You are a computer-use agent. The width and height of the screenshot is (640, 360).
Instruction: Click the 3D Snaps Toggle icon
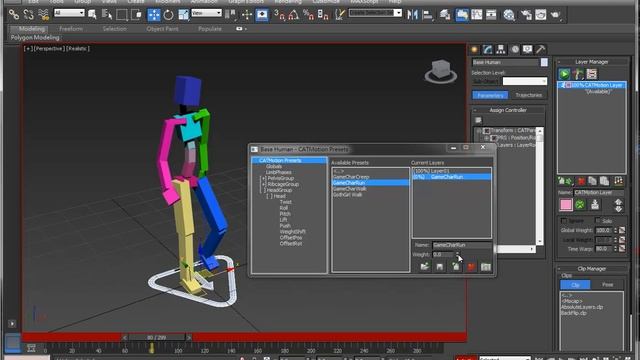280,15
